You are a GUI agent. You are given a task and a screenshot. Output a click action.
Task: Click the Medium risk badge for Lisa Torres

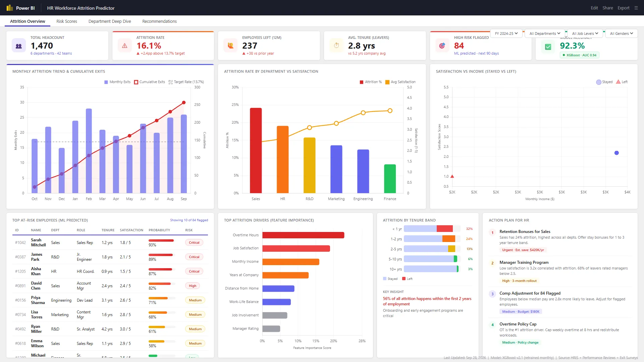click(195, 315)
